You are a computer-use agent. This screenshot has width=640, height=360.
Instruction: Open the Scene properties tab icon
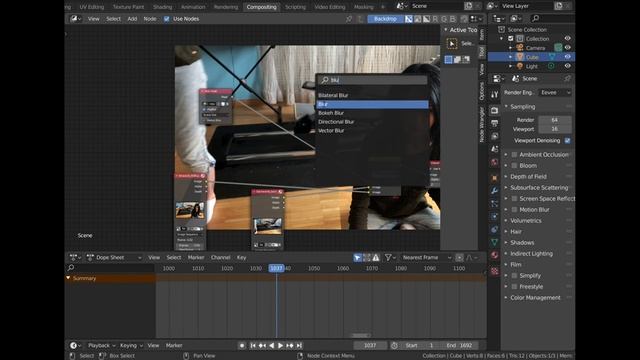point(495,149)
